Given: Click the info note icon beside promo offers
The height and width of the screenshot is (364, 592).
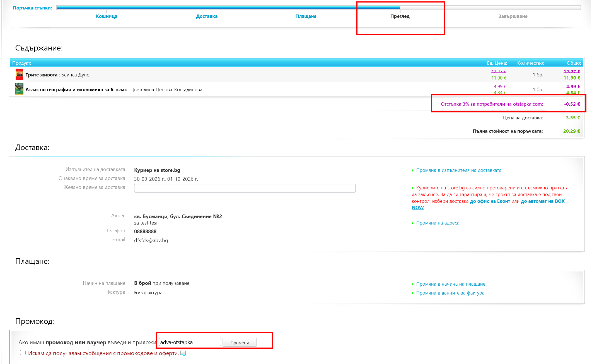Looking at the screenshot, I should (x=183, y=353).
